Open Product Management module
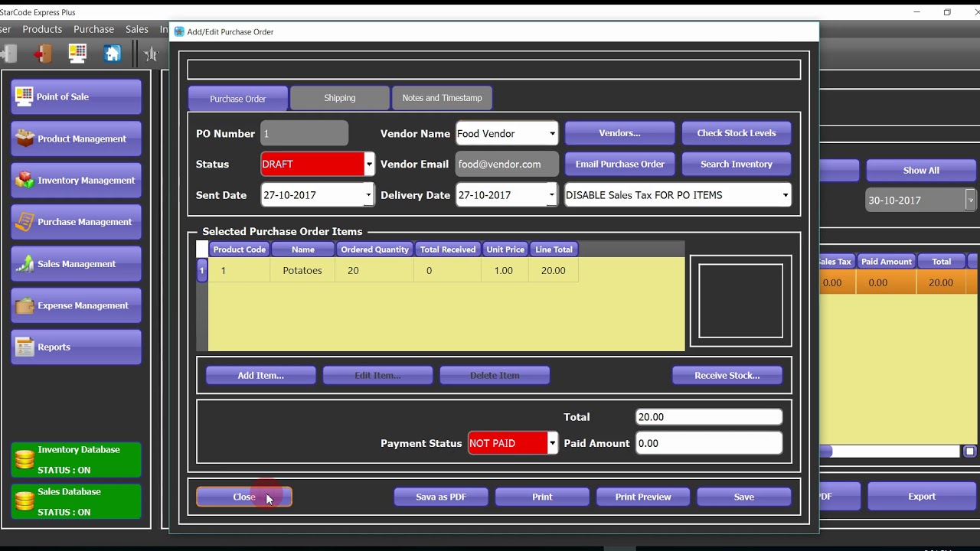The image size is (980, 551). (x=76, y=139)
